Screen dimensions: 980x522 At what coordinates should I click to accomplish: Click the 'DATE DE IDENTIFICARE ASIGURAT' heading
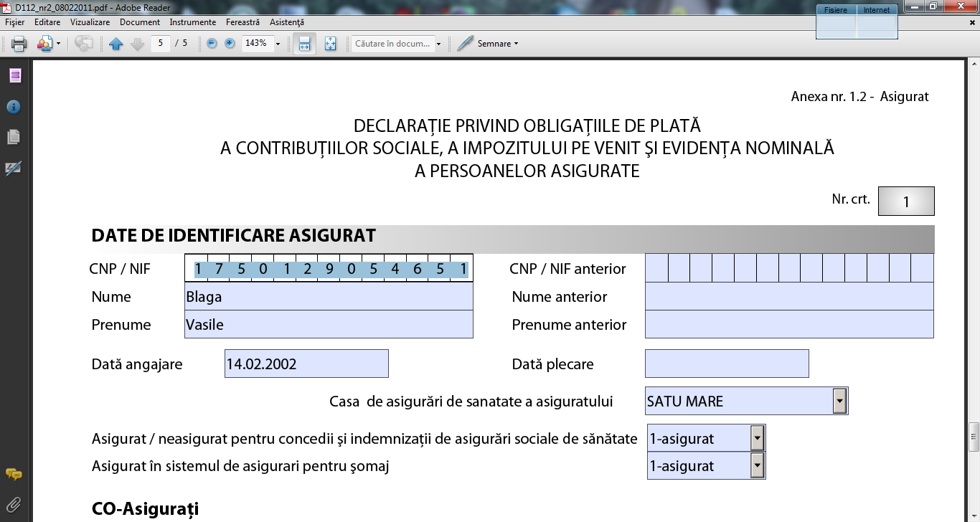point(234,236)
